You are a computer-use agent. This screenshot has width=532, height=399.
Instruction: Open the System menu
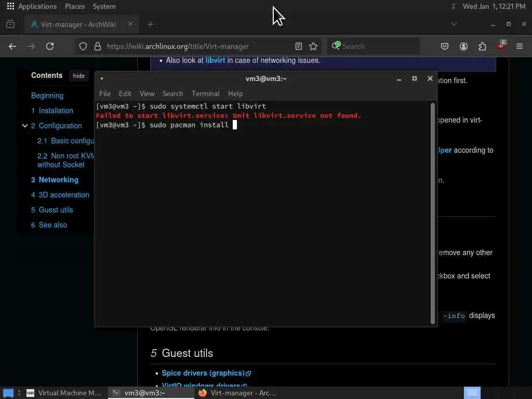point(104,6)
